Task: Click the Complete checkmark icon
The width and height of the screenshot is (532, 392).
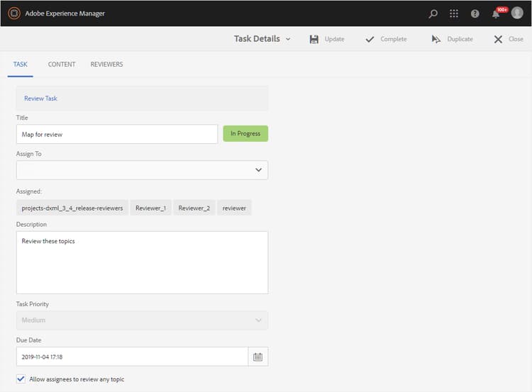Action: tap(370, 39)
